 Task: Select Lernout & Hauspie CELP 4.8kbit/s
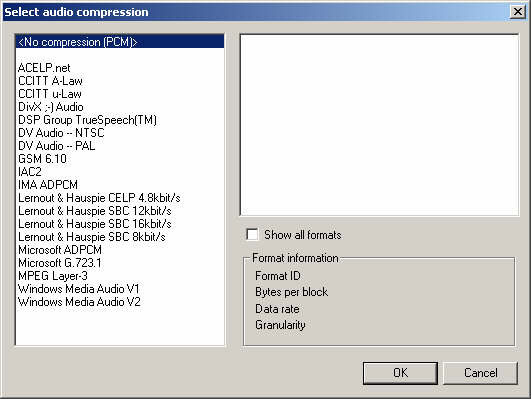(x=120, y=198)
